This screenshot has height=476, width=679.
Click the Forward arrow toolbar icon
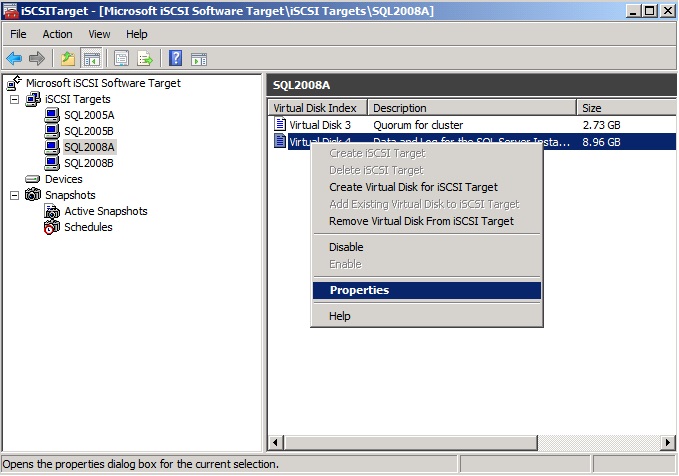[x=37, y=58]
